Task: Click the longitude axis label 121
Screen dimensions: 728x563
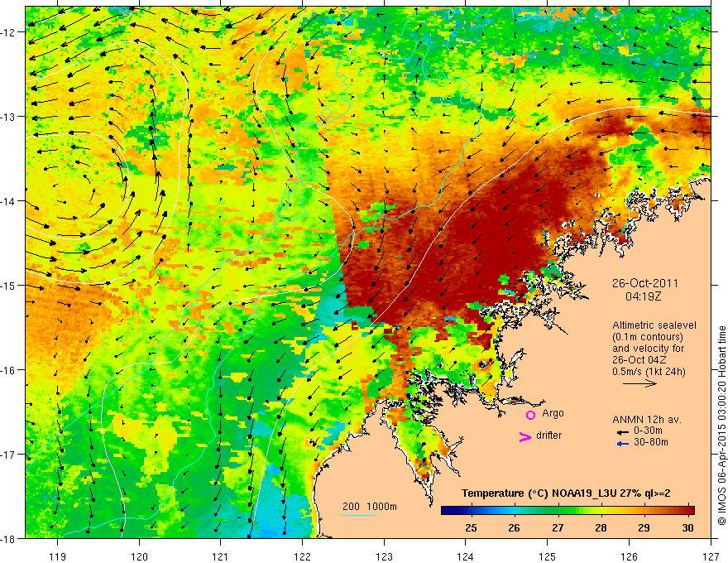Action: [221, 556]
